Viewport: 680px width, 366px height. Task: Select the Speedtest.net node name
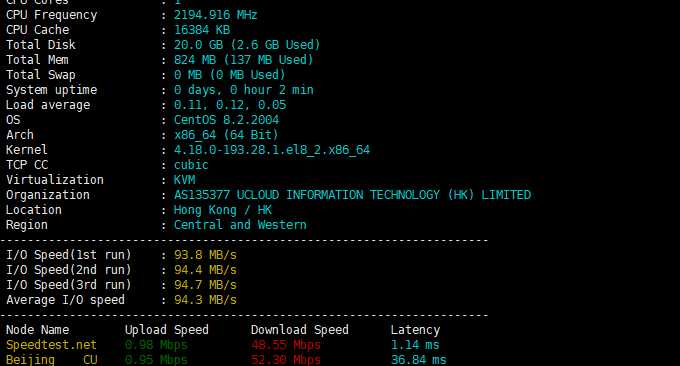[51, 345]
